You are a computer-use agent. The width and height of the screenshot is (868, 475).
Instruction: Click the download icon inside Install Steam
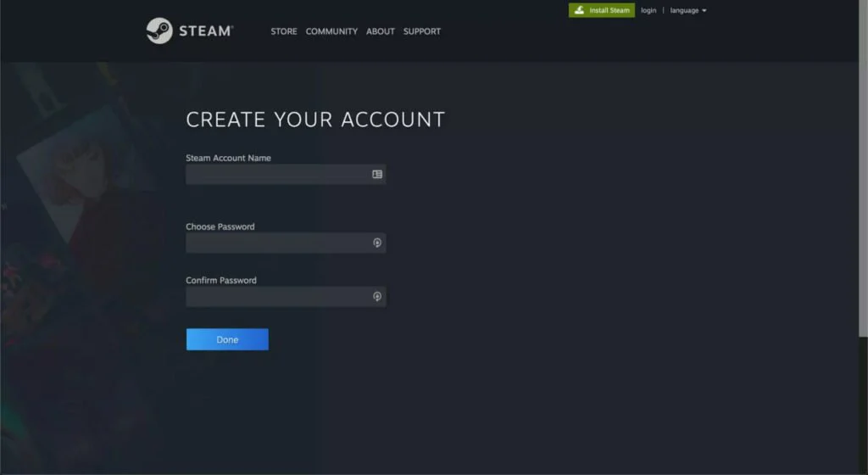click(x=579, y=10)
